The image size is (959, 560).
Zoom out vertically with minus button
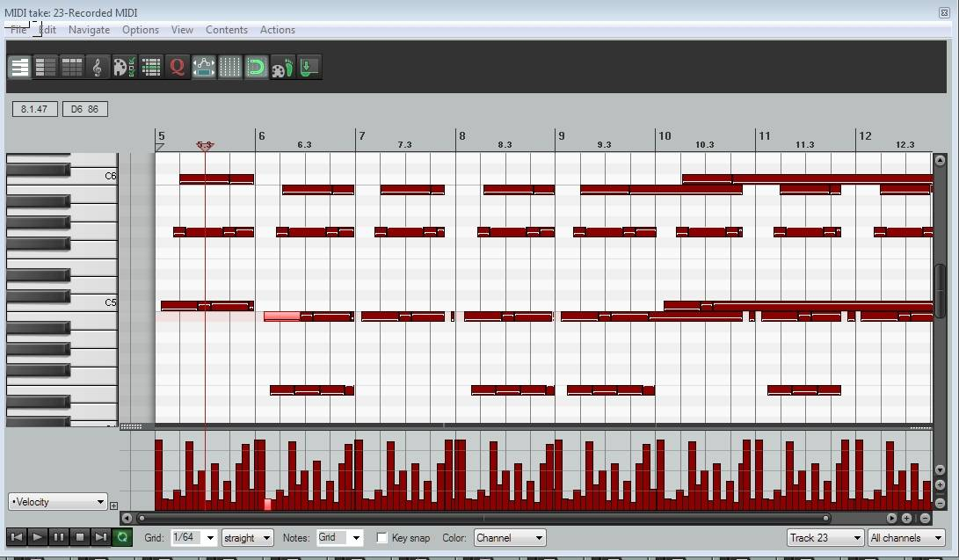click(x=940, y=503)
